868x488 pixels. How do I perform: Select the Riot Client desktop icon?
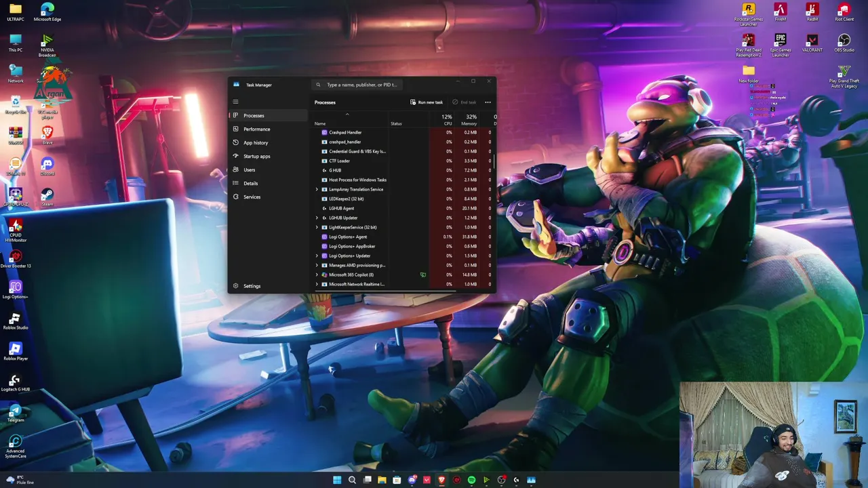844,12
